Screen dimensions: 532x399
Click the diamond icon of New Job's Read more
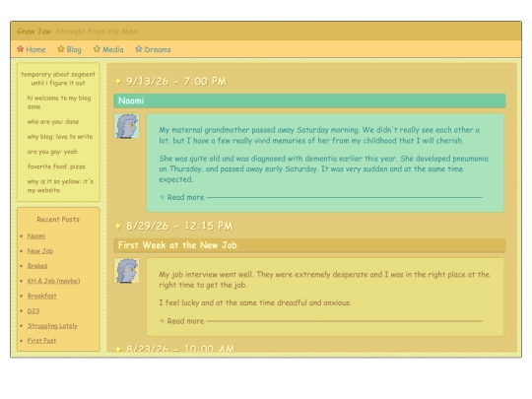[x=162, y=320]
